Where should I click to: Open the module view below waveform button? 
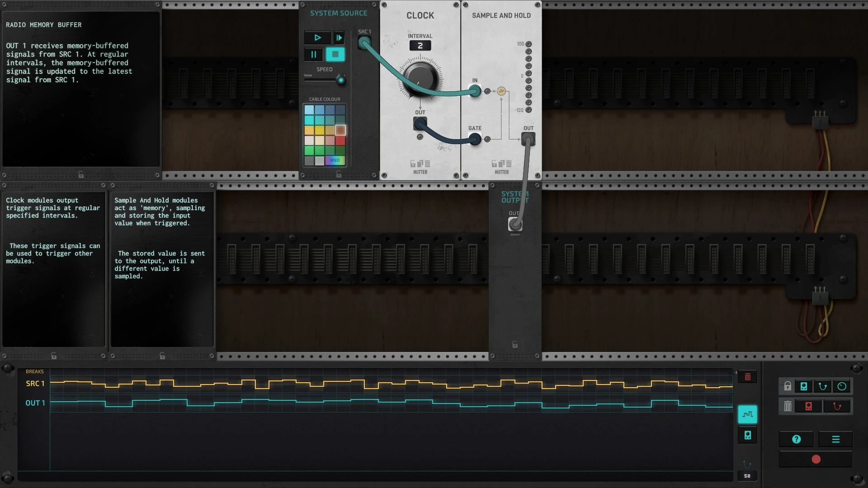coord(748,435)
